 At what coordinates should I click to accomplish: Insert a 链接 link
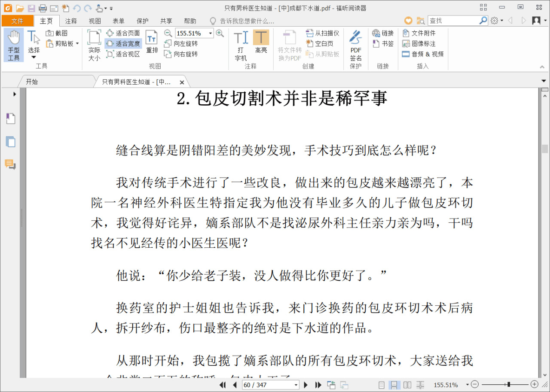(383, 33)
